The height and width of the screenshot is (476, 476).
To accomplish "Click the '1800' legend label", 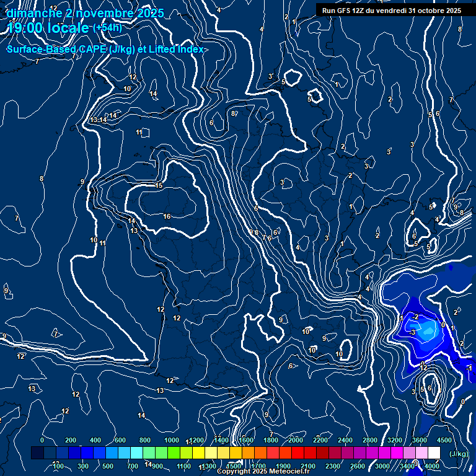I will pyautogui.click(x=271, y=440).
